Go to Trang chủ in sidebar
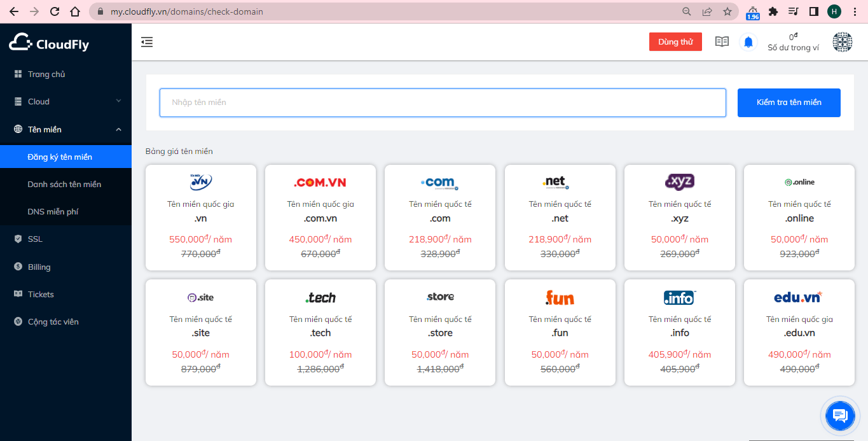The height and width of the screenshot is (441, 868). (65, 74)
